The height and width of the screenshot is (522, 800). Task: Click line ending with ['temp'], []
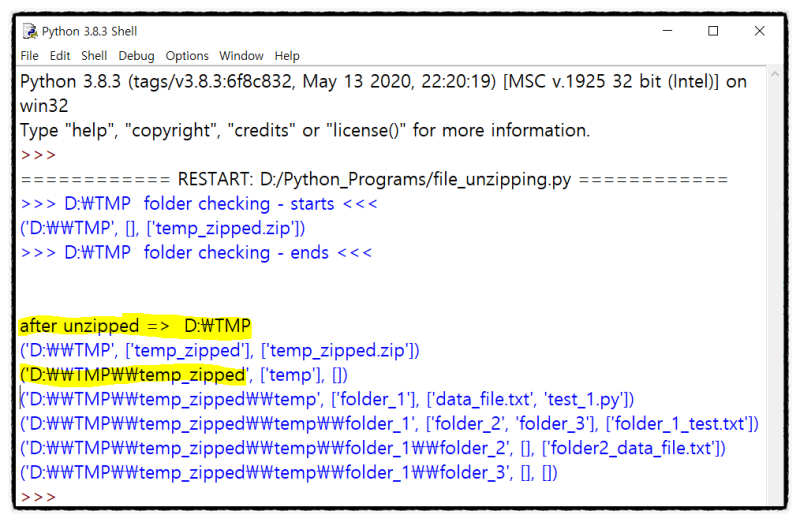click(x=184, y=375)
